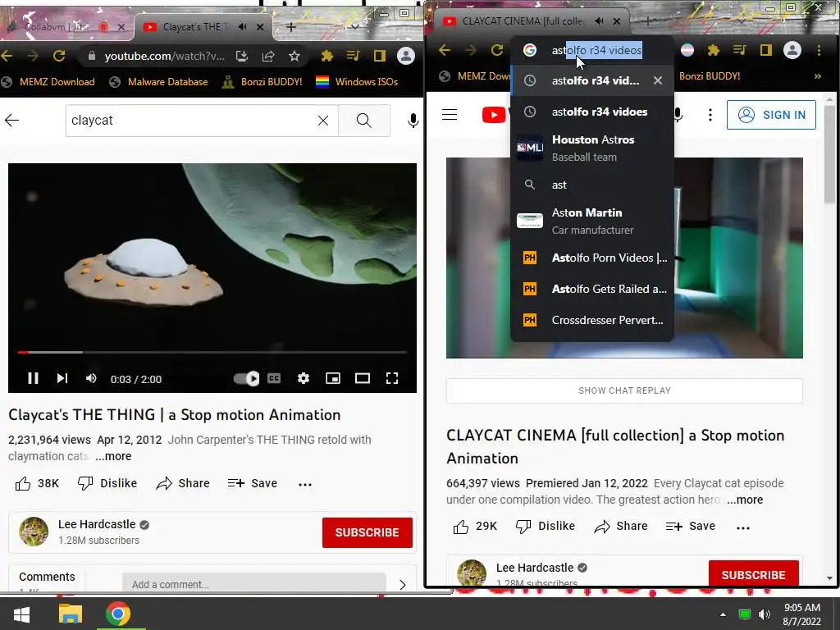Open YouTube settings three dots near SIGN IN
This screenshot has height=630, width=840.
(x=710, y=115)
